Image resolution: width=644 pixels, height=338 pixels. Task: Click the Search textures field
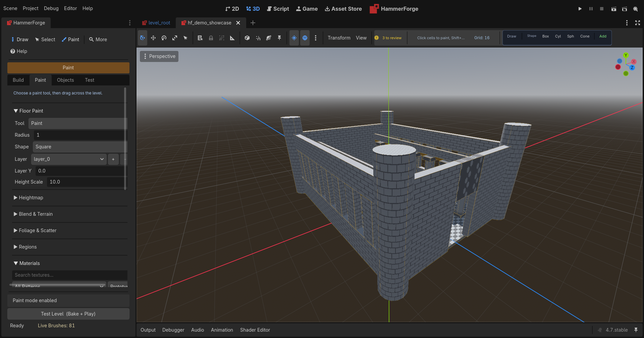70,275
